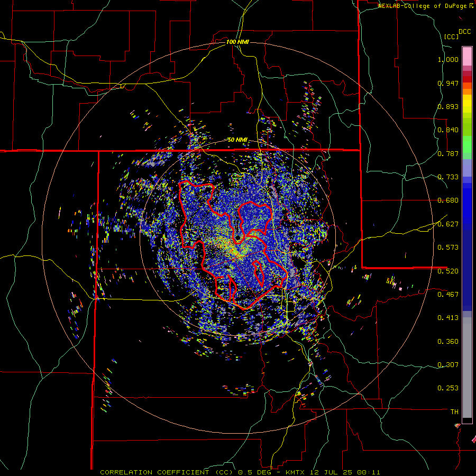Viewport: 476px width, 476px height.
Task: Select the 0.680 scale value
Action: pyautogui.click(x=448, y=200)
